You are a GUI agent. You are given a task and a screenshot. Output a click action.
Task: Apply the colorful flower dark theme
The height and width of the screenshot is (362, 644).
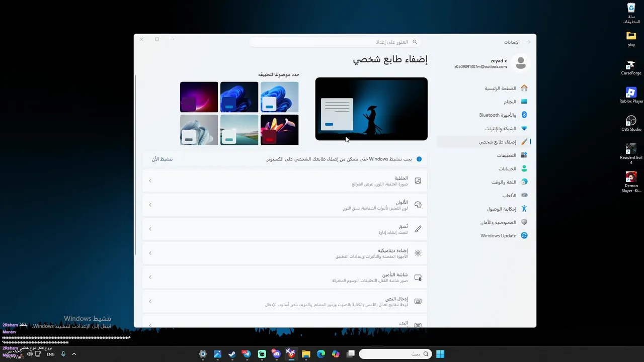[280, 130]
